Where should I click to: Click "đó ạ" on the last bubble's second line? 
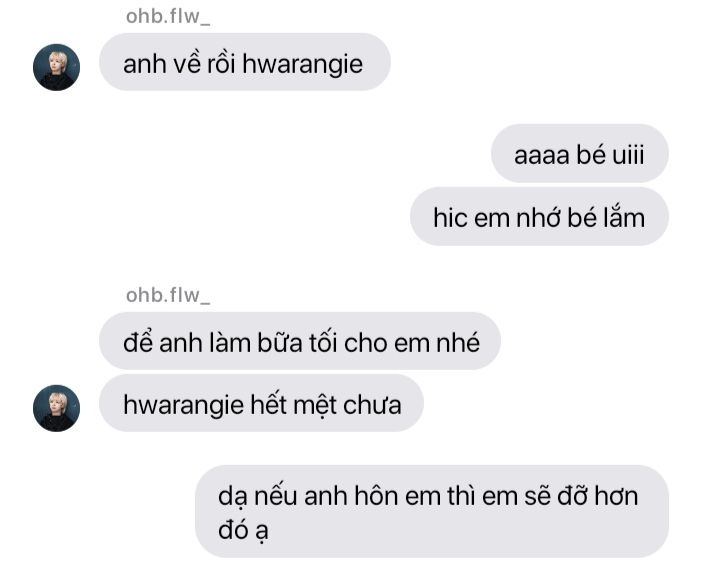pos(243,531)
